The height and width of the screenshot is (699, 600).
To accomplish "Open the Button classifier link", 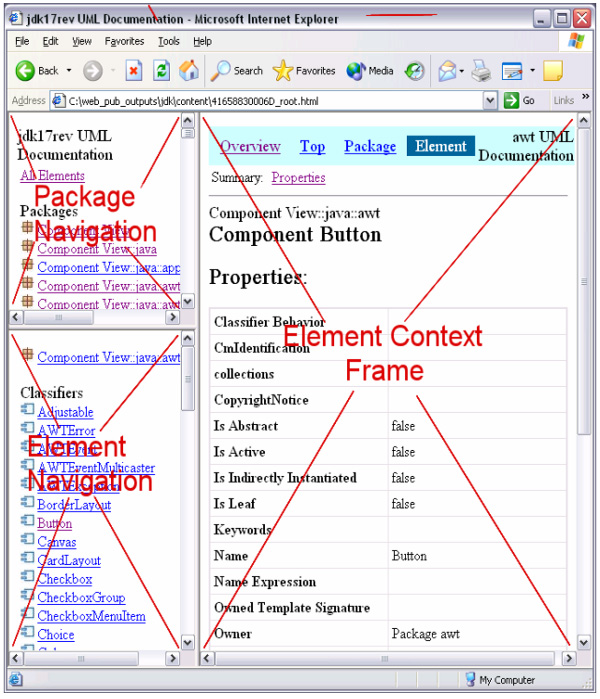I will [55, 523].
